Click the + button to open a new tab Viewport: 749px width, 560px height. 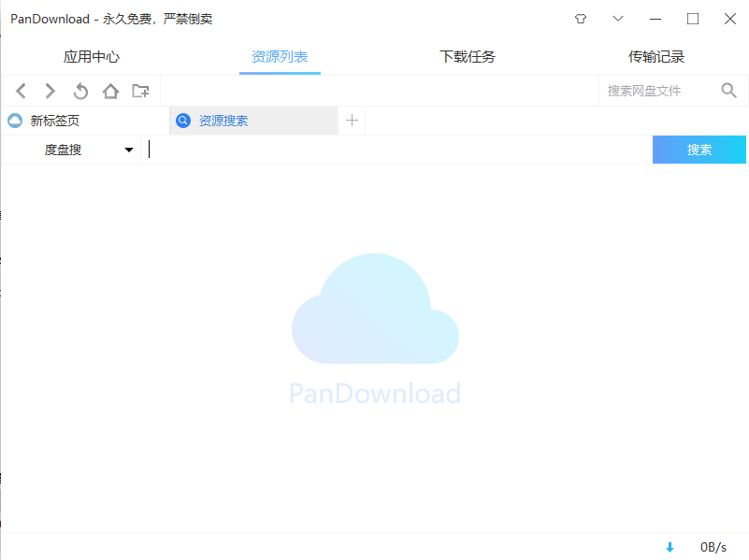click(x=352, y=120)
